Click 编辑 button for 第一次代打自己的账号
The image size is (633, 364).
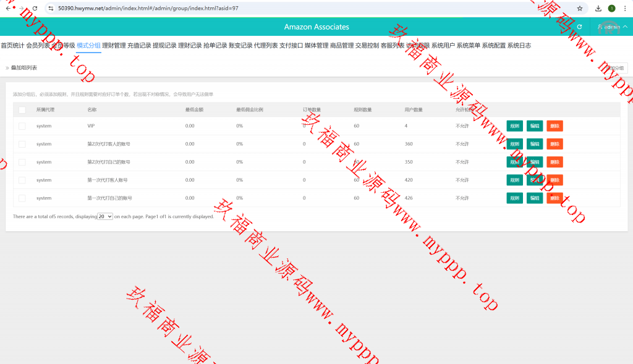[x=535, y=198]
